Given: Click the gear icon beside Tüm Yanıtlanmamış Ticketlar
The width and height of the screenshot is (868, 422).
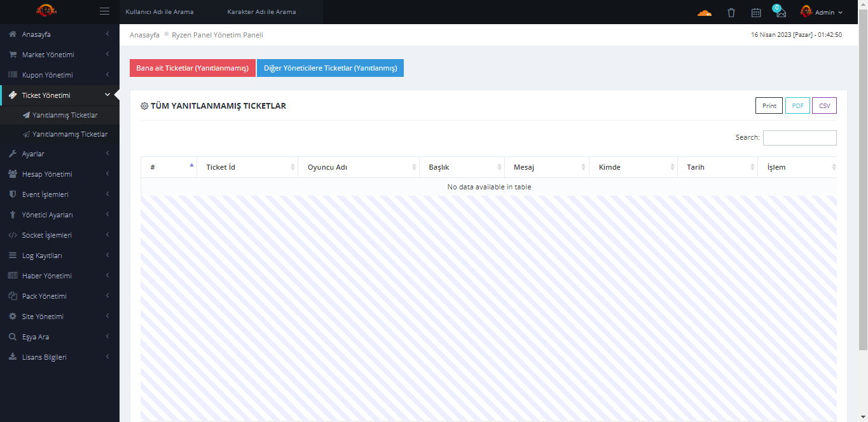Looking at the screenshot, I should click(x=144, y=106).
